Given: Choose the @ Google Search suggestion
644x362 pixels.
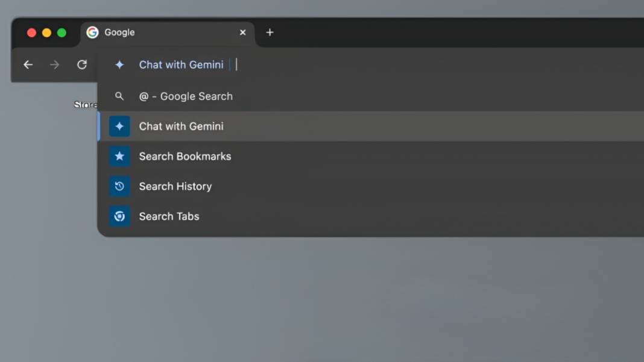Looking at the screenshot, I should 186,96.
